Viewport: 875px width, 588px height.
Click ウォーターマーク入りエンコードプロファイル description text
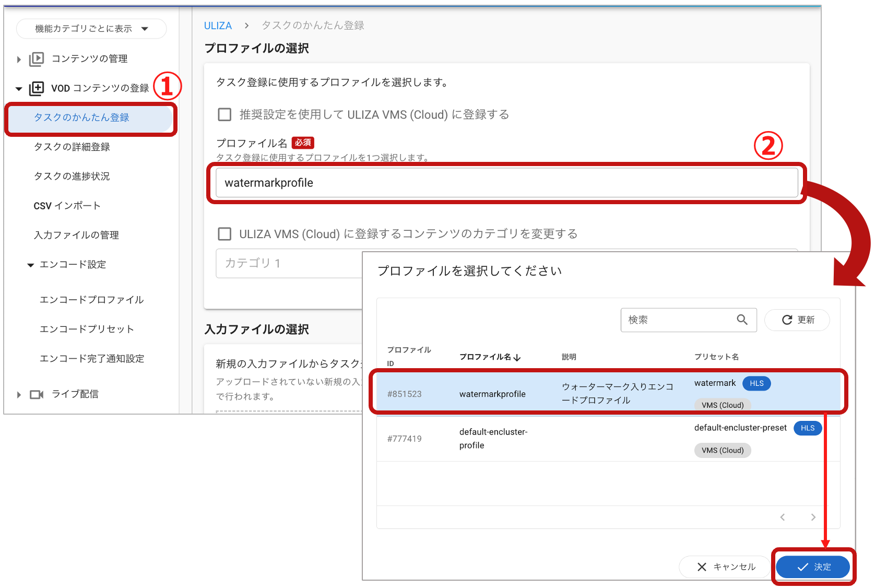point(618,394)
